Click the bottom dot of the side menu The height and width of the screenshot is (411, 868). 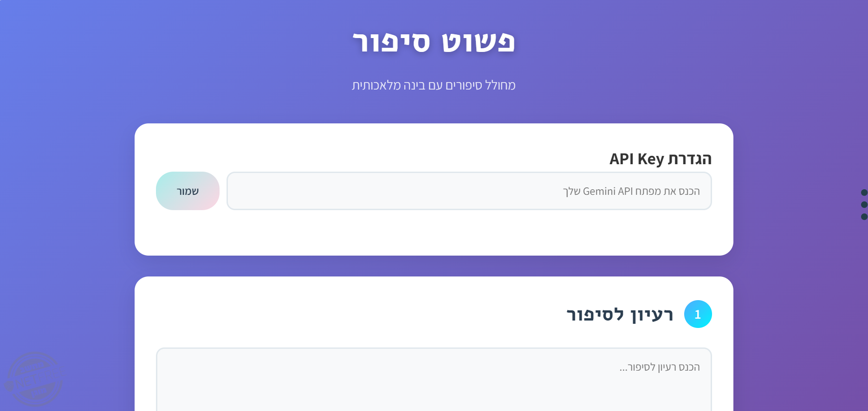point(864,217)
